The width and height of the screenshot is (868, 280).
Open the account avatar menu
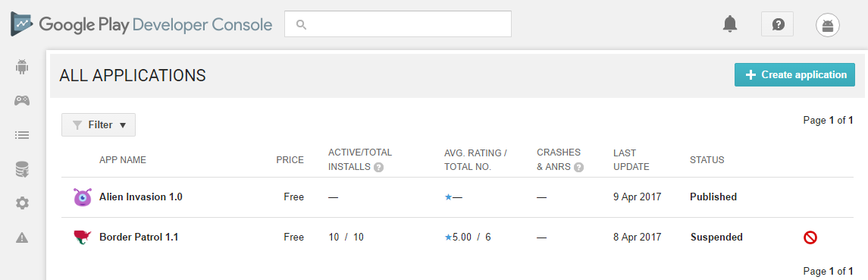coord(828,25)
